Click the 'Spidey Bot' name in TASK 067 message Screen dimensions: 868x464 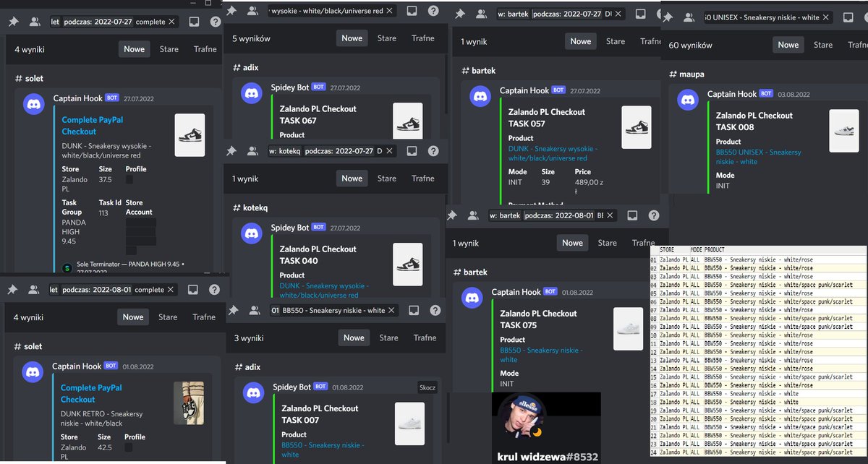(x=290, y=87)
